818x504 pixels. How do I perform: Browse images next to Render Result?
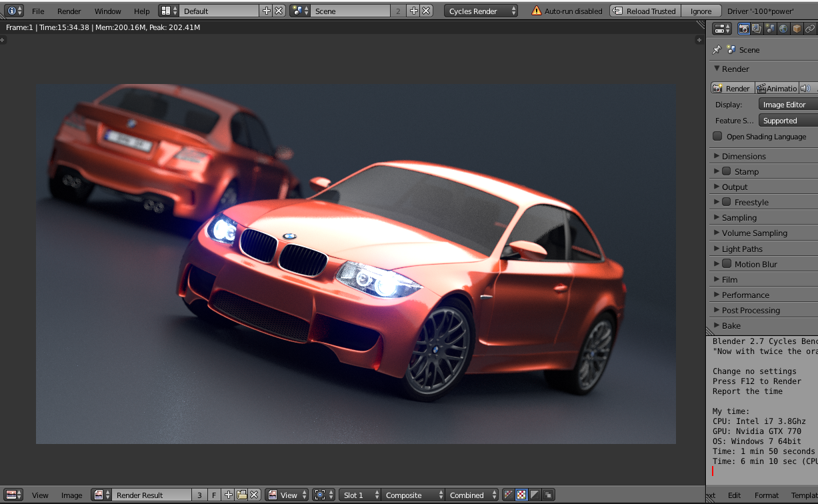(102, 495)
